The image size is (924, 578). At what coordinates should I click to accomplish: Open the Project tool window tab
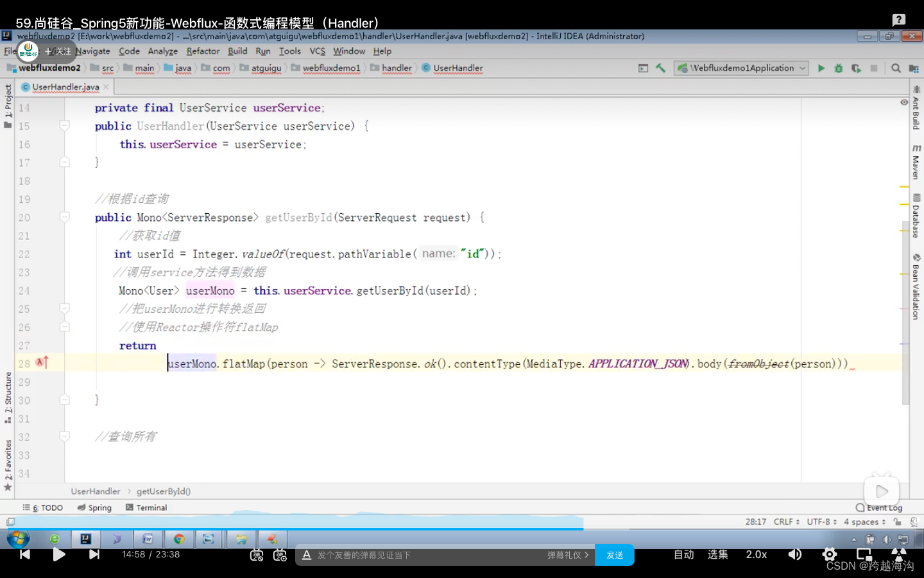[8, 106]
